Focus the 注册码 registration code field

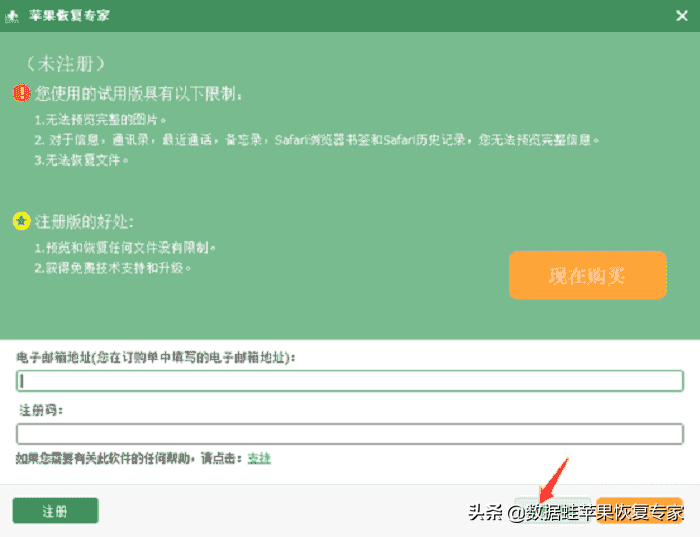[350, 434]
